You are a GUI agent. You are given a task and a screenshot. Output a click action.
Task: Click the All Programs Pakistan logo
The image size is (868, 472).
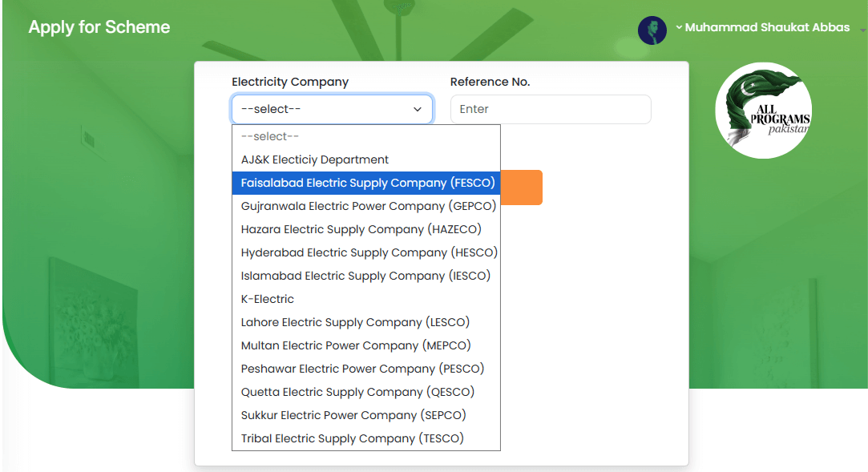point(763,111)
